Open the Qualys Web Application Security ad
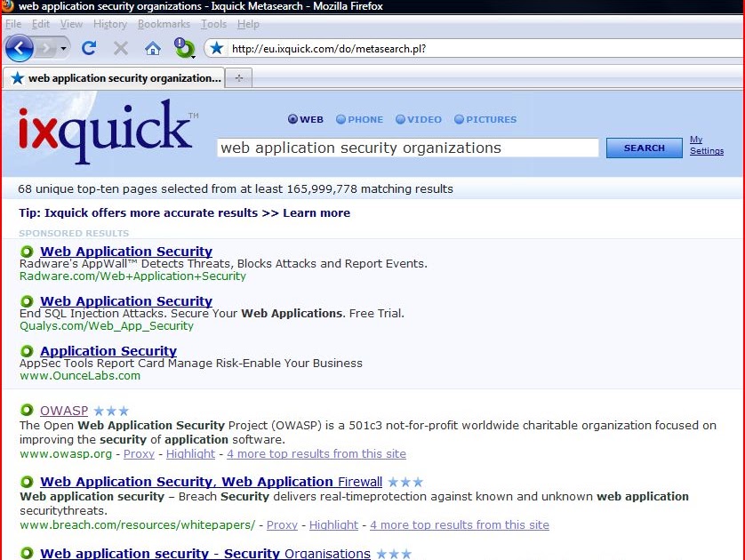This screenshot has height=560, width=745. point(126,300)
